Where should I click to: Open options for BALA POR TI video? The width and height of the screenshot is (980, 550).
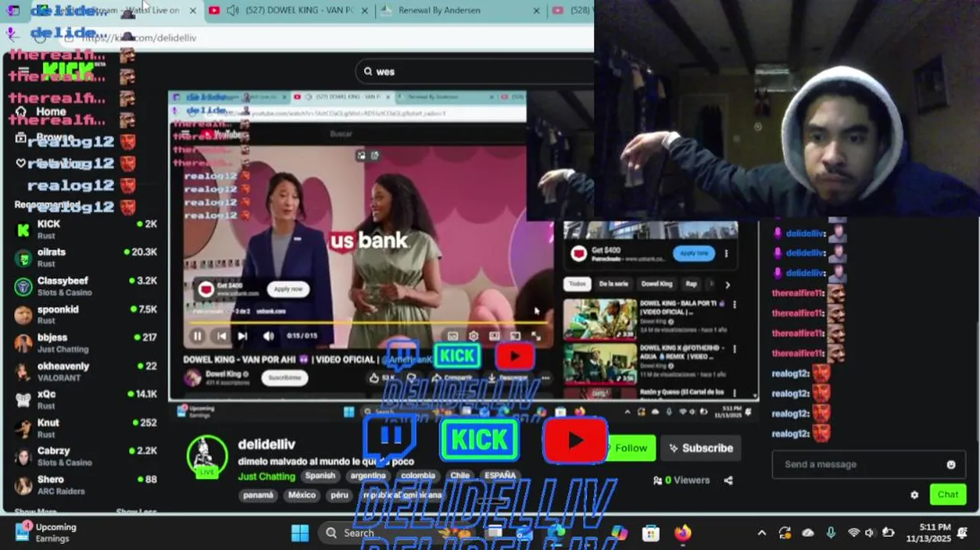[734, 304]
